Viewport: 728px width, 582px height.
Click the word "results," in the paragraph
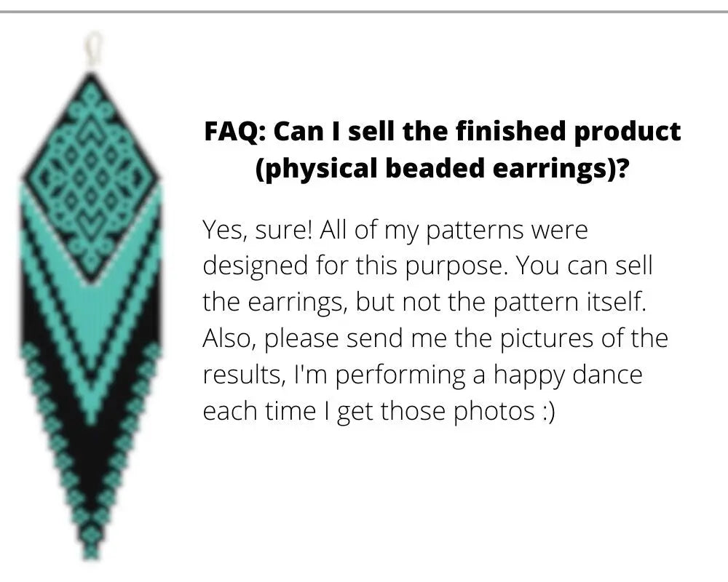click(x=245, y=375)
